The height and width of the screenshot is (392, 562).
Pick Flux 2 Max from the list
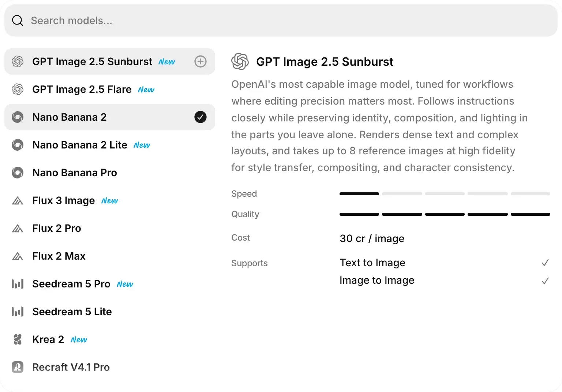110,256
